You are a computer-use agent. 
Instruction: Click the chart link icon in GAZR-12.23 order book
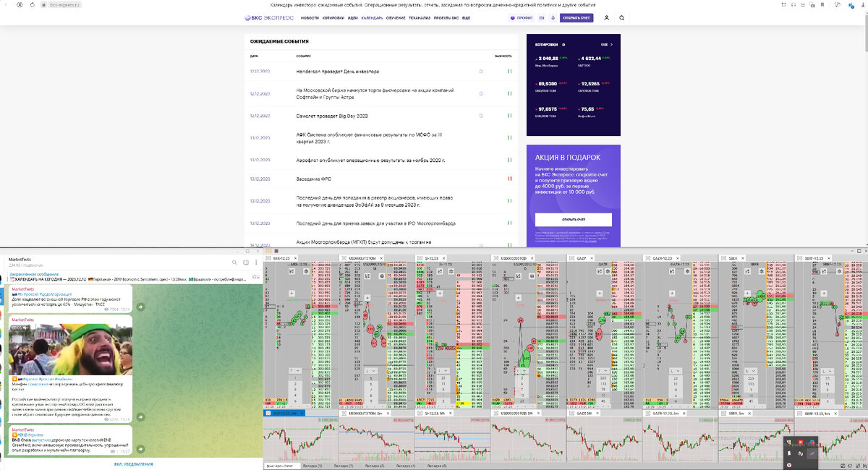pos(672,271)
